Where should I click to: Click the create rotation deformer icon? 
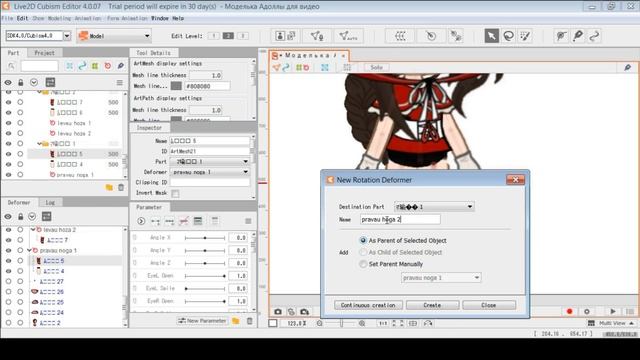point(431,36)
